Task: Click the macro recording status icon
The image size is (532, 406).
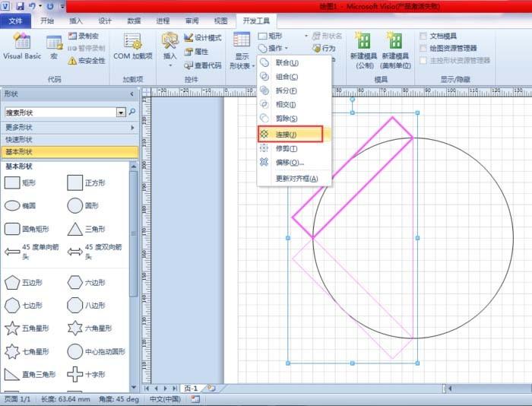Action: (195, 399)
